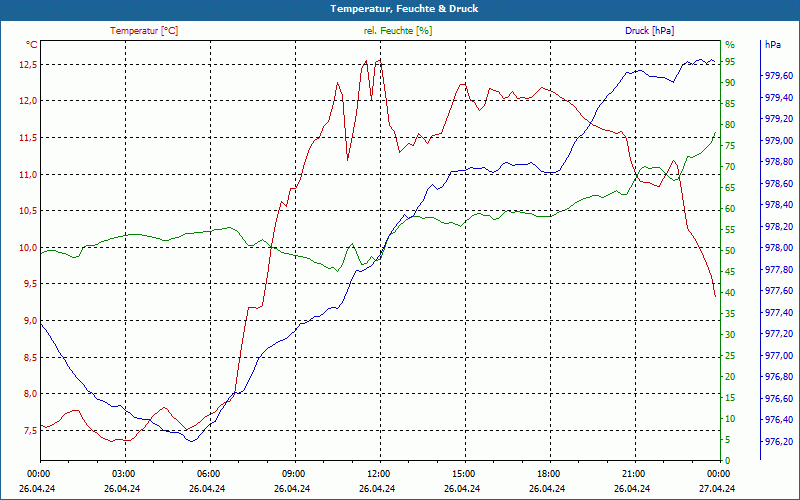This screenshot has width=800, height=500.
Task: Click the '06:00' time axis label
Action: pyautogui.click(x=207, y=473)
